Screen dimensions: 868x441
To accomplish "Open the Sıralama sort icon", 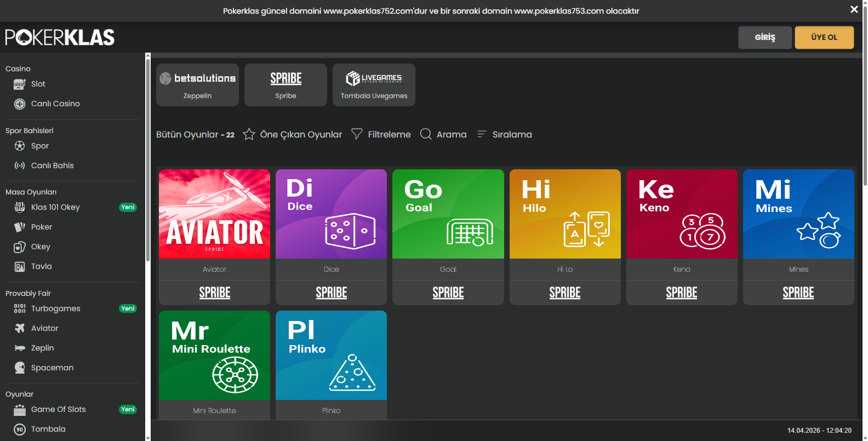I will (482, 134).
